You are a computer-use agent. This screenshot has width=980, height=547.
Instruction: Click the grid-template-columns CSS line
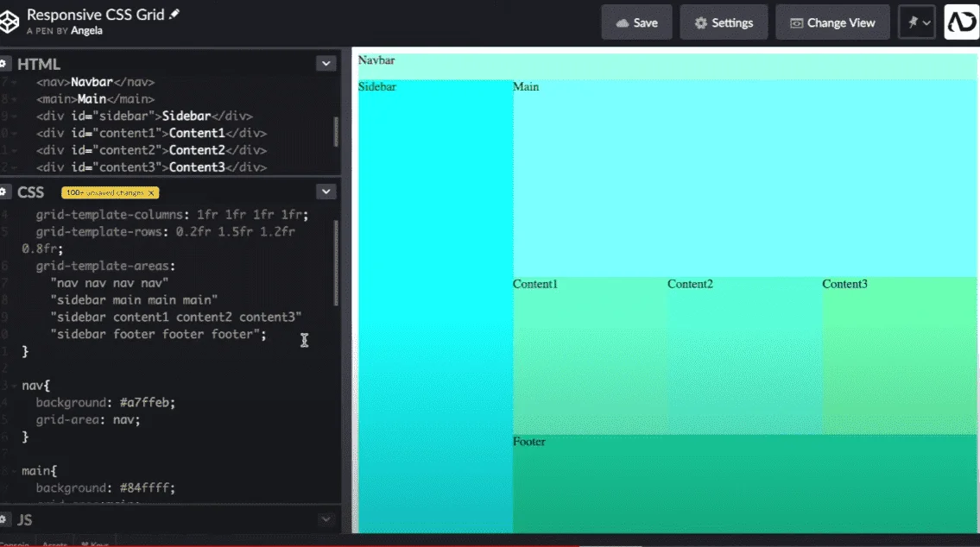[172, 215]
